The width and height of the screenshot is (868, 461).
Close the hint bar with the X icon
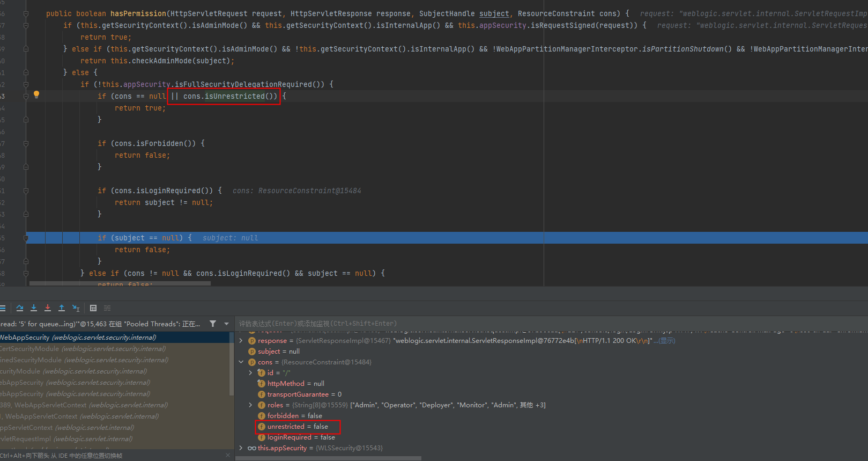click(228, 455)
